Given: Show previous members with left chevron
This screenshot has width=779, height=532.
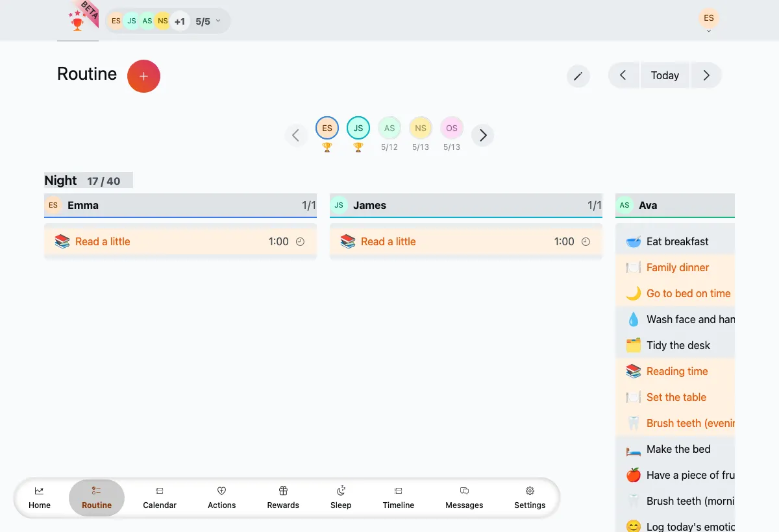Looking at the screenshot, I should tap(296, 136).
